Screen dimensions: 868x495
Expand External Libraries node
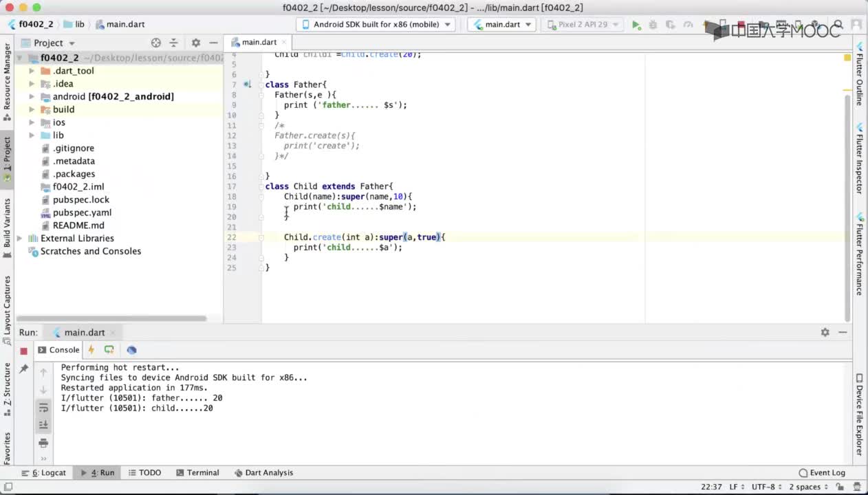[x=19, y=239]
